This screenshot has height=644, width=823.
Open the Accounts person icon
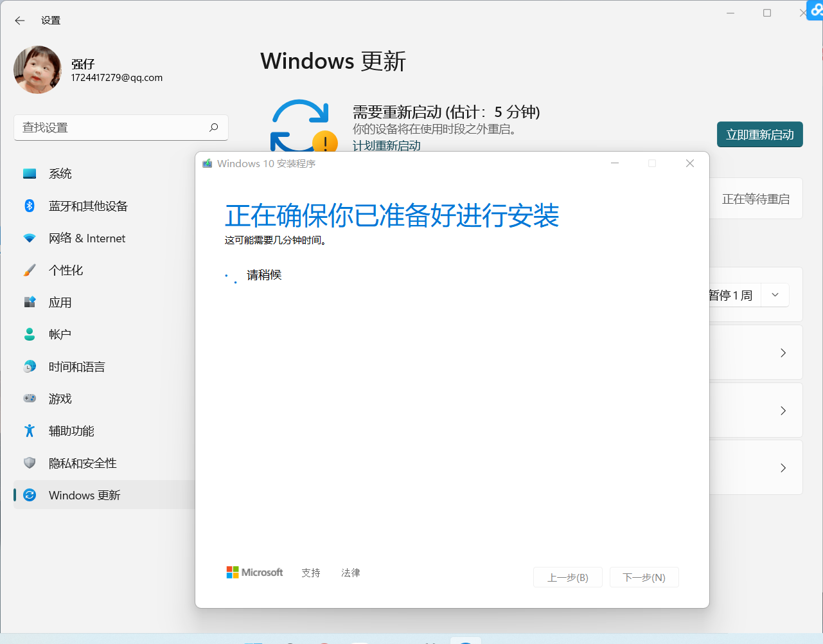pyautogui.click(x=30, y=334)
